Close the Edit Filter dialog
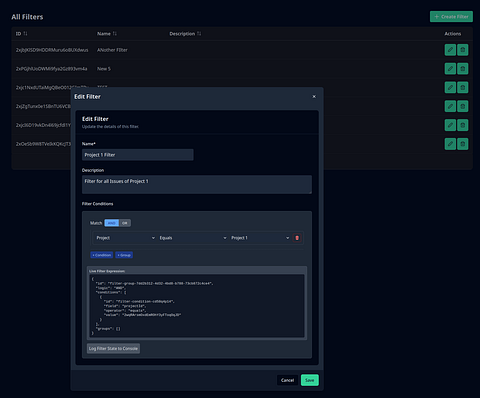 (x=314, y=97)
